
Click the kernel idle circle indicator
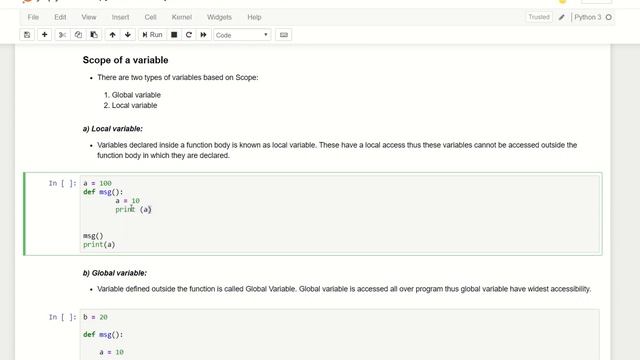click(x=609, y=17)
